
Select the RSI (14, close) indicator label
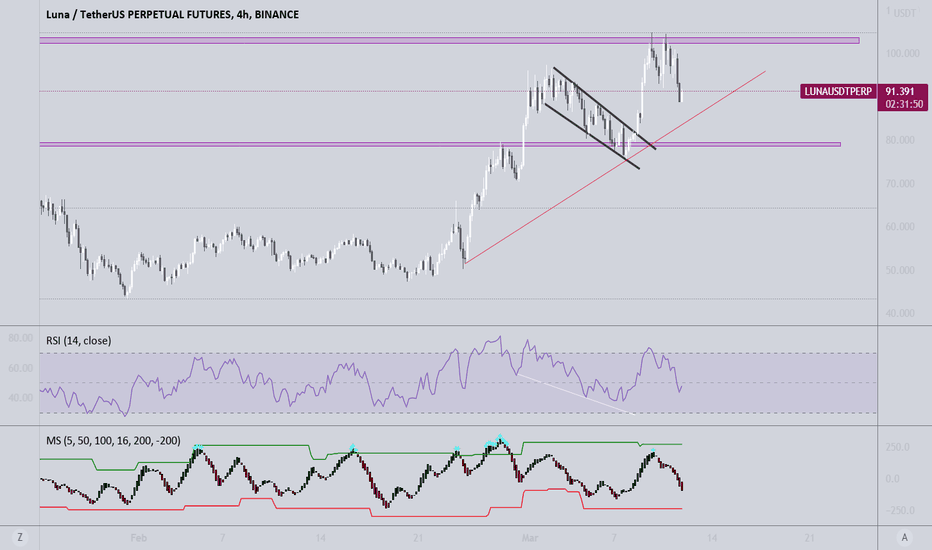click(x=78, y=340)
